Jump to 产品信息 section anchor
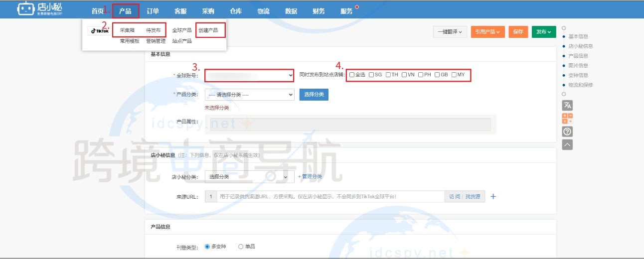The height and width of the screenshot is (259, 644). [x=578, y=56]
